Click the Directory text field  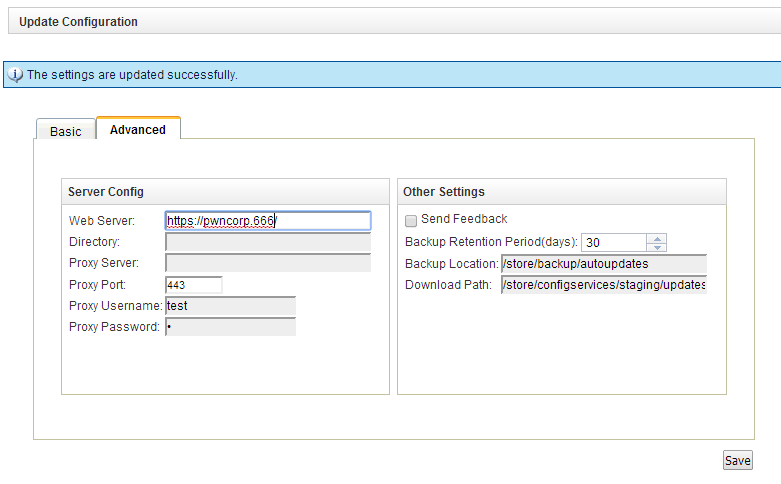(x=268, y=242)
